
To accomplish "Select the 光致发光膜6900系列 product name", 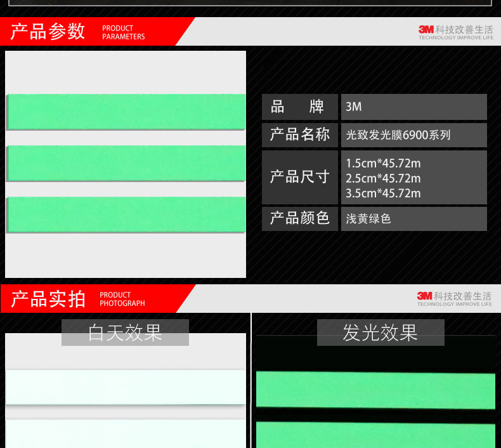I will tap(398, 135).
